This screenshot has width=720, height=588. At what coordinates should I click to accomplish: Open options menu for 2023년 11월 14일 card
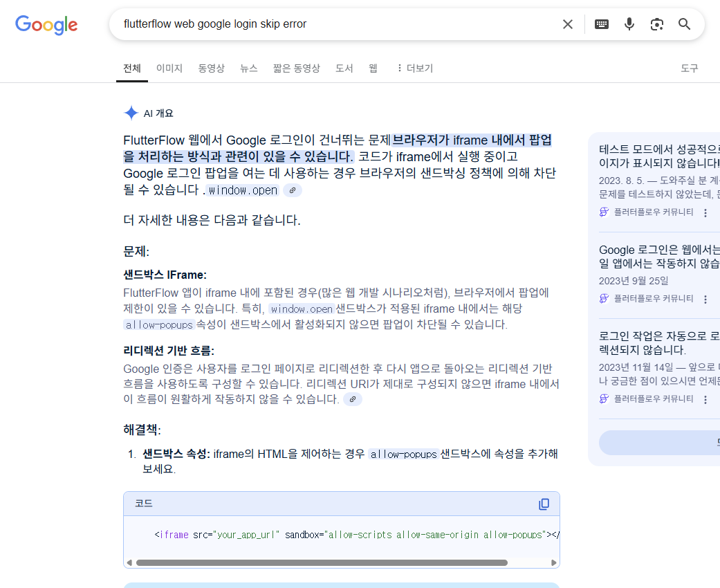pyautogui.click(x=705, y=400)
